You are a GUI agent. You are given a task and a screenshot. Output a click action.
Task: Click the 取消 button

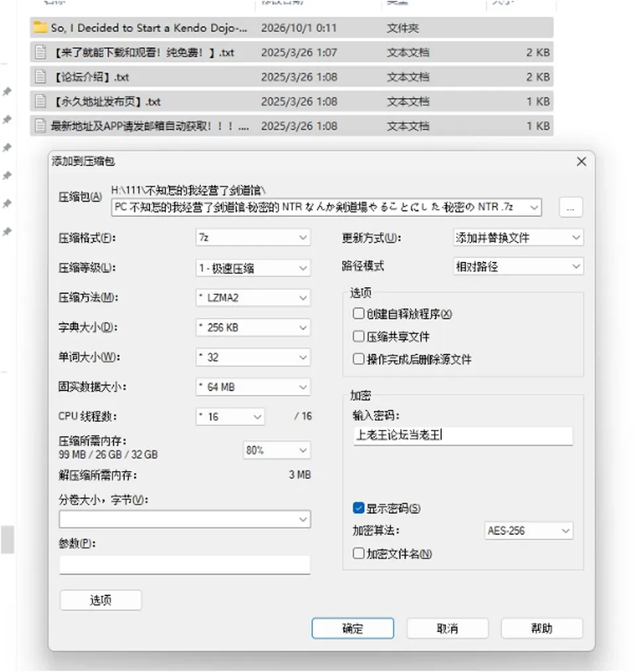(447, 628)
